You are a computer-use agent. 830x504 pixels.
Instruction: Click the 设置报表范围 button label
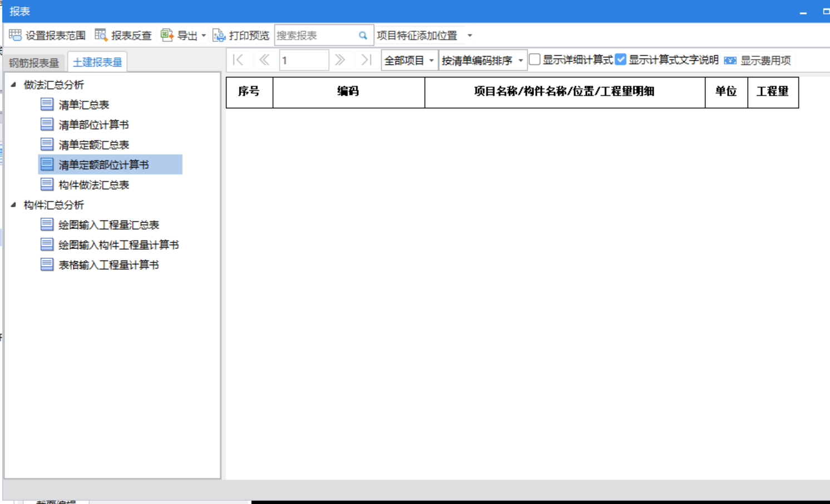point(56,36)
